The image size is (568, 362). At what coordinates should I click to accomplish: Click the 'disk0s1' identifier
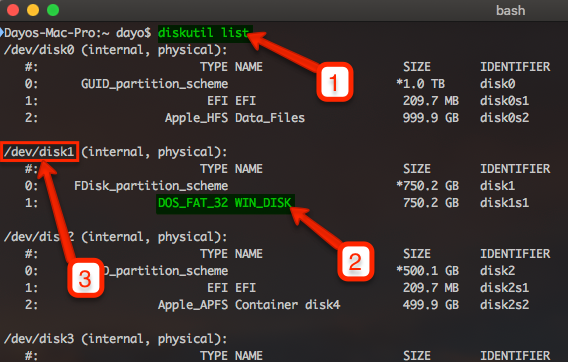tap(504, 101)
